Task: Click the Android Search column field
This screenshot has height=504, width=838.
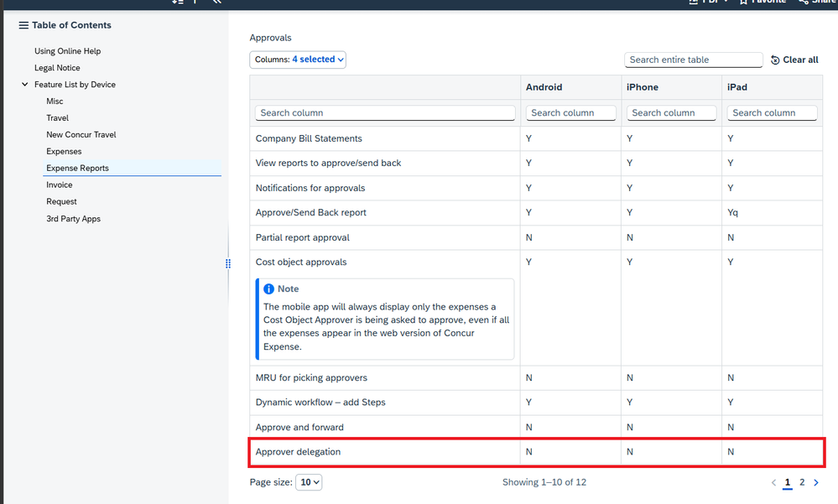Action: [570, 112]
